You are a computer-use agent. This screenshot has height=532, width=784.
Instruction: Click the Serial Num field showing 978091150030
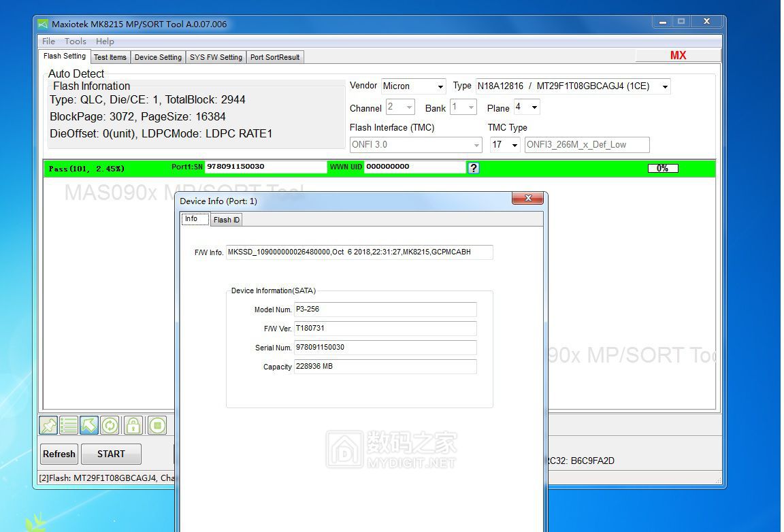click(x=385, y=348)
